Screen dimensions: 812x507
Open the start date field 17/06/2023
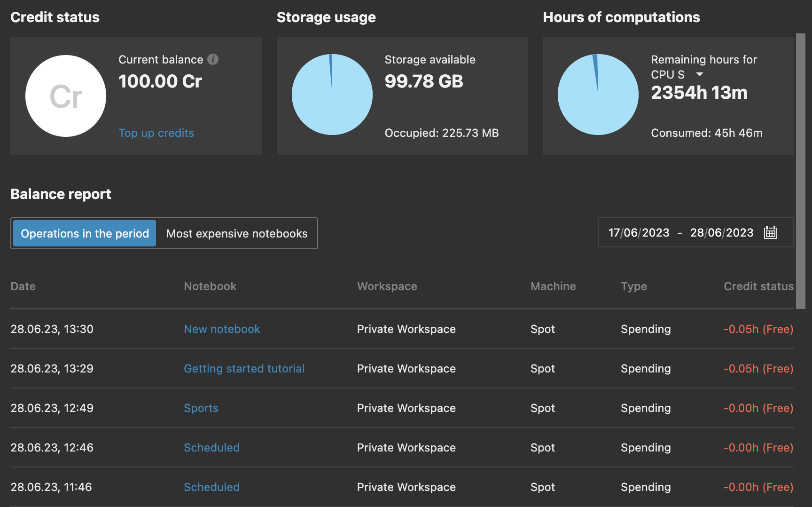tap(638, 232)
